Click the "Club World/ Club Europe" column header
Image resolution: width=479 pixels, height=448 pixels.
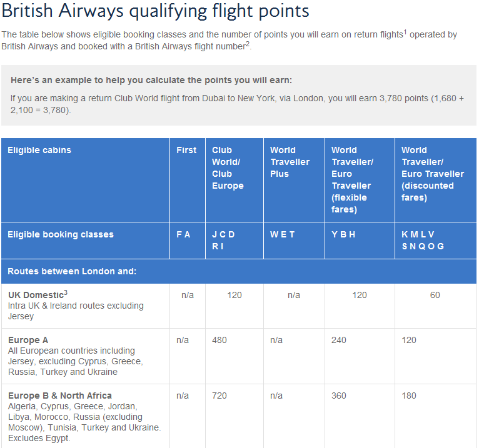[228, 168]
